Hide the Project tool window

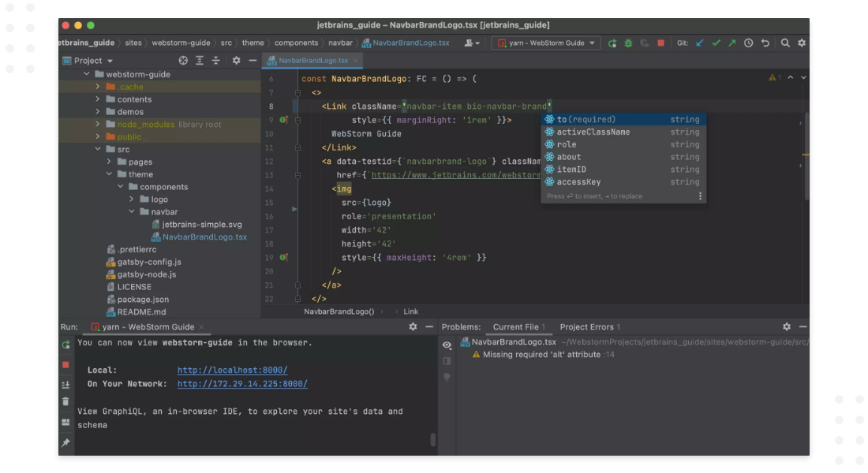[253, 60]
